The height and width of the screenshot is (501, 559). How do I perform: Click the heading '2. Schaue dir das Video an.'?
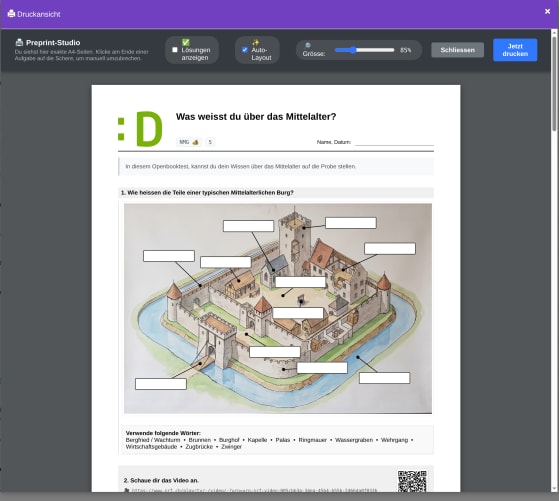[x=161, y=481]
